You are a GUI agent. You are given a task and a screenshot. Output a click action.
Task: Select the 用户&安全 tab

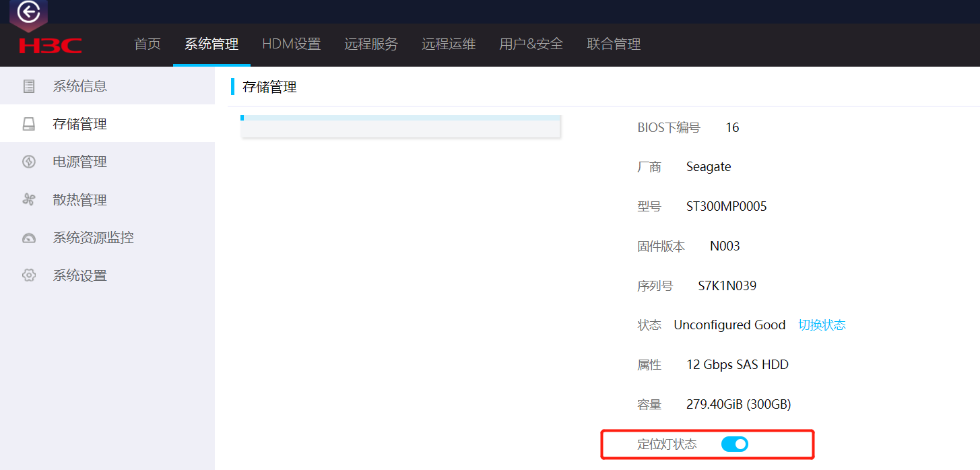[x=531, y=44]
